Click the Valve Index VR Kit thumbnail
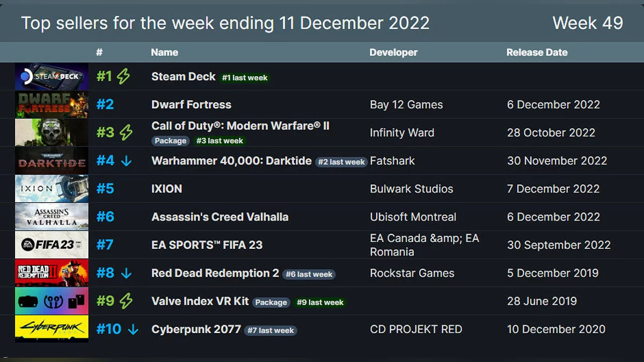This screenshot has width=644, height=362. click(52, 301)
